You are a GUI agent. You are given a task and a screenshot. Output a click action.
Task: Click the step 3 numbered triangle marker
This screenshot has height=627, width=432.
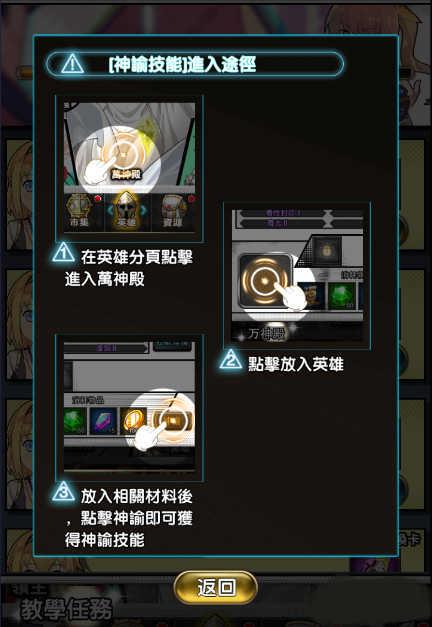pos(63,491)
